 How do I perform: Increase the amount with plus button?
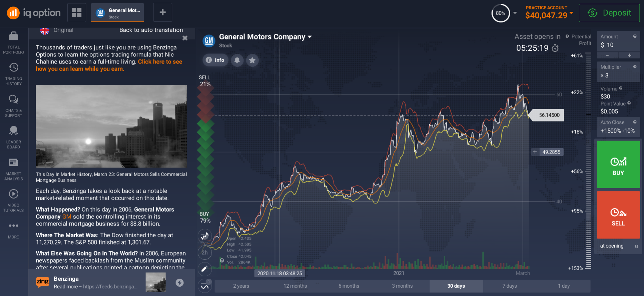[x=629, y=55]
